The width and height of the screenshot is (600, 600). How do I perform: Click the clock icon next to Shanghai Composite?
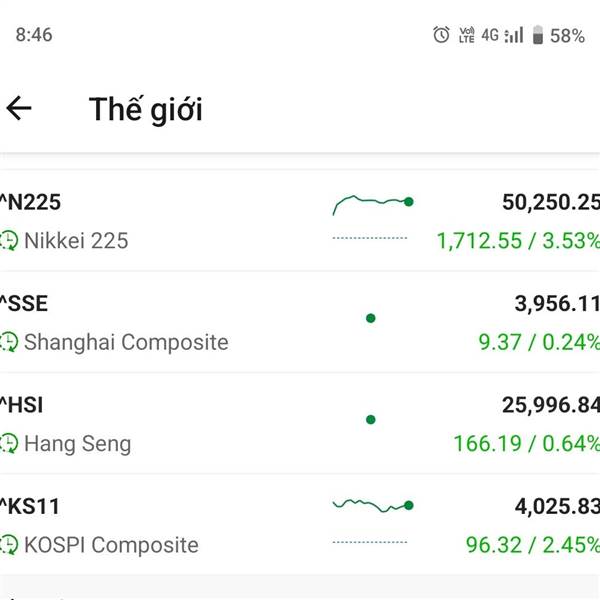[9, 342]
